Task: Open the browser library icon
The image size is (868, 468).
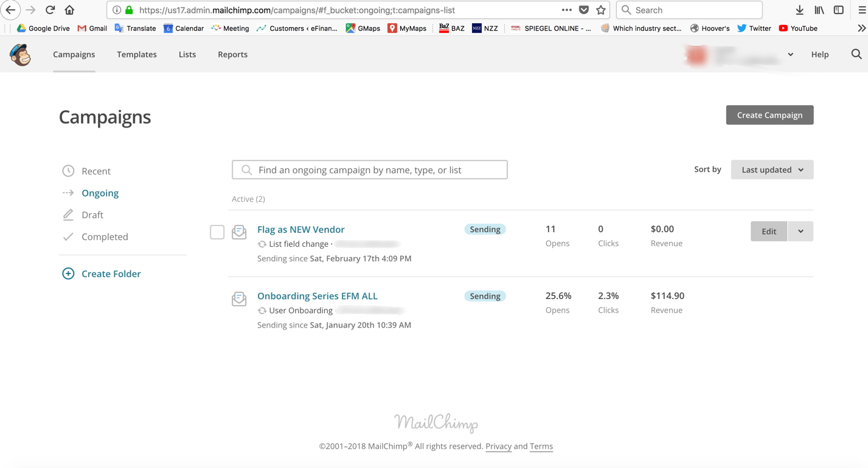Action: 819,10
